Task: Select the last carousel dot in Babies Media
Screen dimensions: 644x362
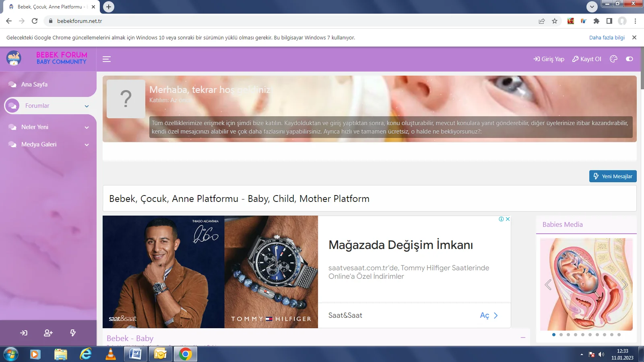Action: [619, 335]
